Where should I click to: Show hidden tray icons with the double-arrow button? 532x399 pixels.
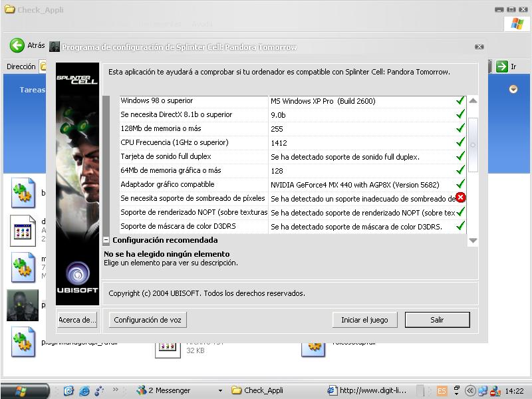pos(470,391)
